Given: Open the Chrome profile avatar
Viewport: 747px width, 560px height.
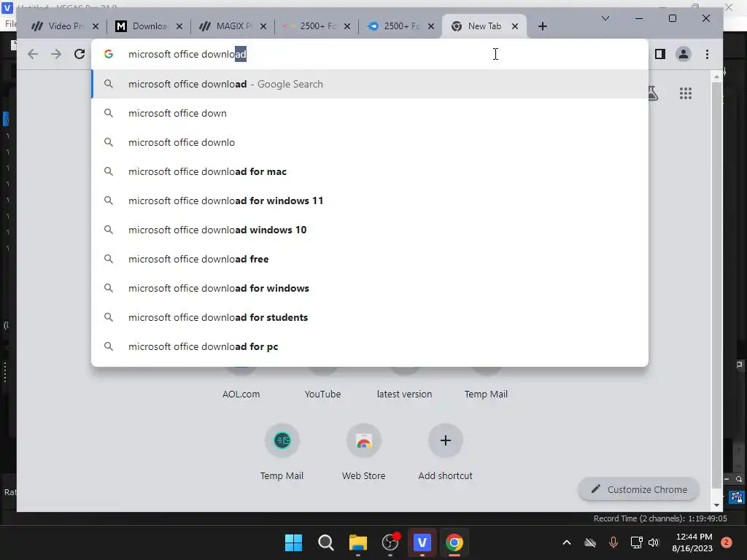Looking at the screenshot, I should click(683, 54).
